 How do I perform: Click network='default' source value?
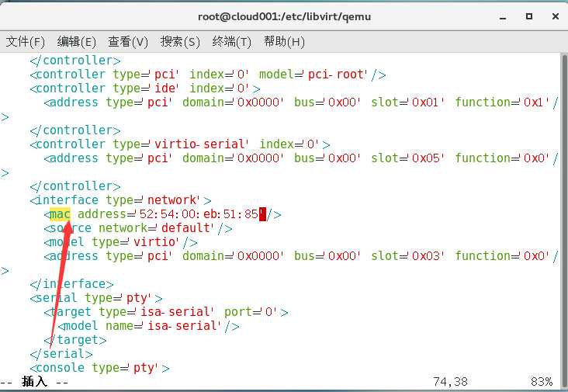(x=185, y=228)
